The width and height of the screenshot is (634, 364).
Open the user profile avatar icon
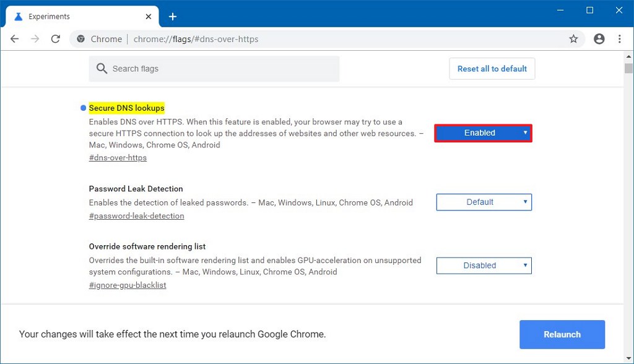[x=599, y=39]
